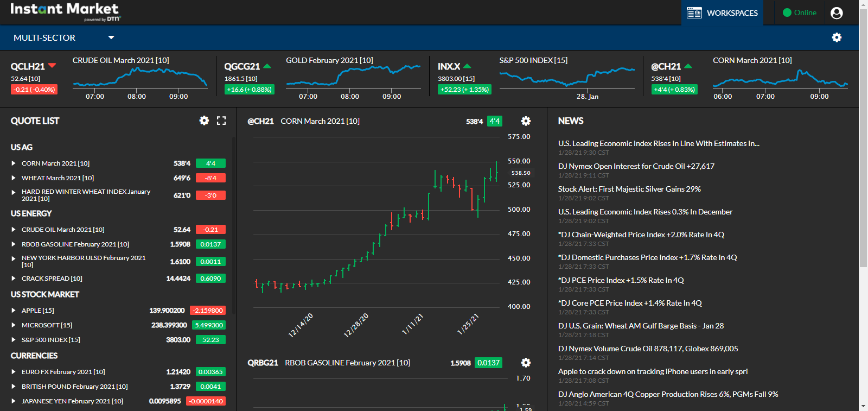The width and height of the screenshot is (868, 411).
Task: Click the CRACK SPREAD 0.6090 change value
Action: tap(210, 278)
